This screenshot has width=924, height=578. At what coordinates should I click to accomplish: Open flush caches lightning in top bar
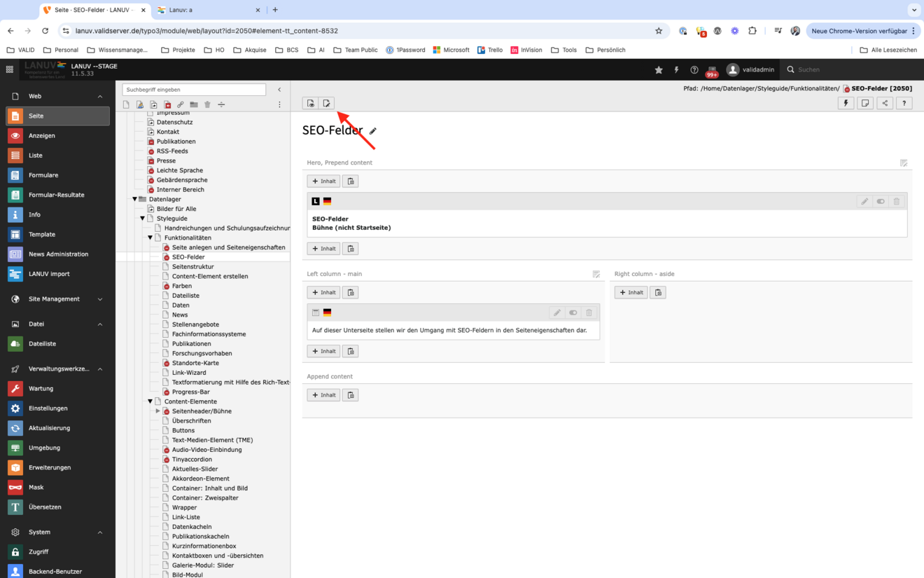pyautogui.click(x=676, y=70)
